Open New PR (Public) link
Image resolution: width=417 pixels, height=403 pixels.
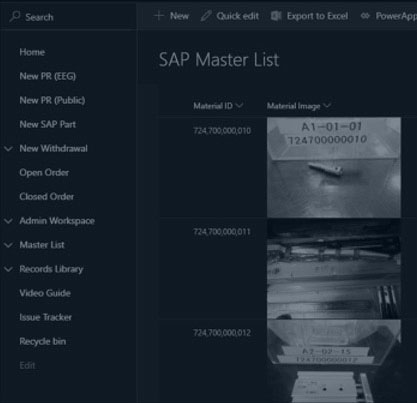coord(52,100)
